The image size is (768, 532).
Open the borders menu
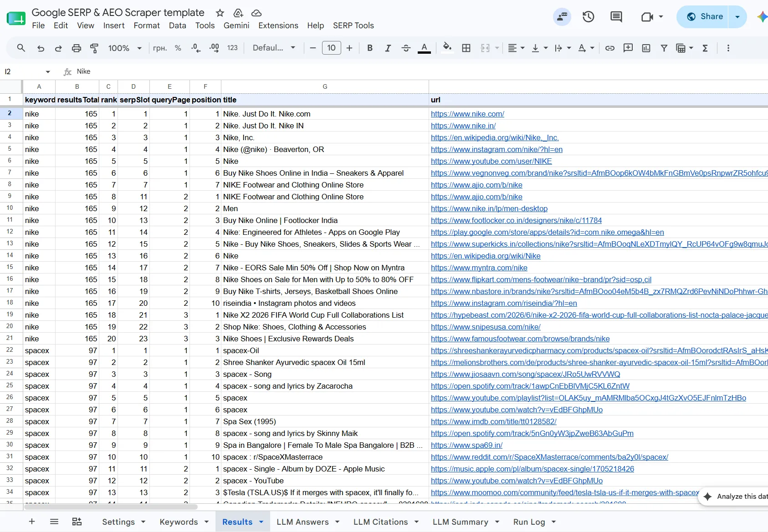click(x=466, y=48)
